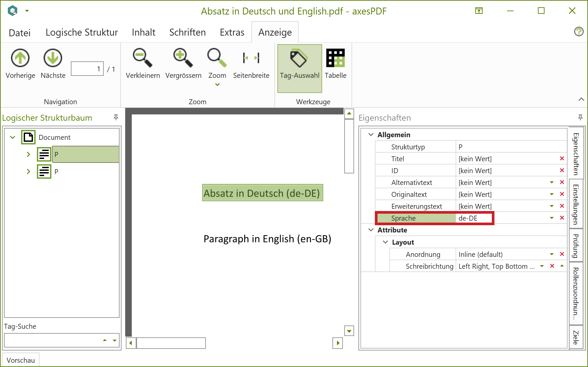Open the Prüfung side tab
Screen dimensions: 588x367
click(576, 246)
